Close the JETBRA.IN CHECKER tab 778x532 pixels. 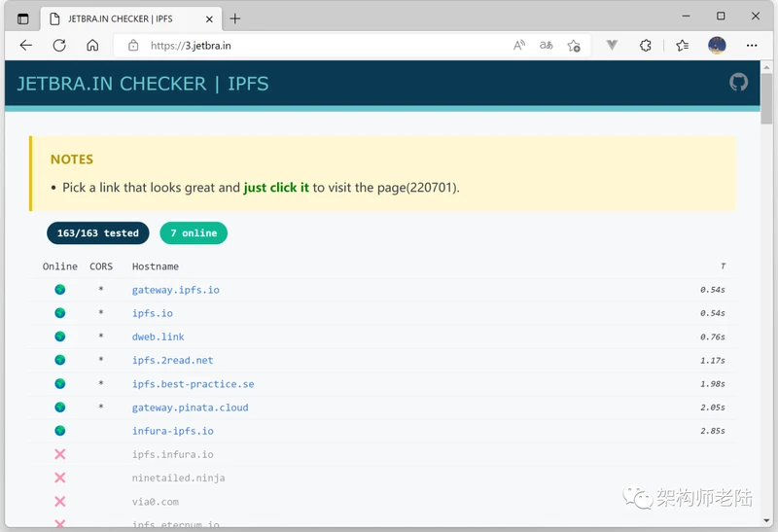pos(209,19)
